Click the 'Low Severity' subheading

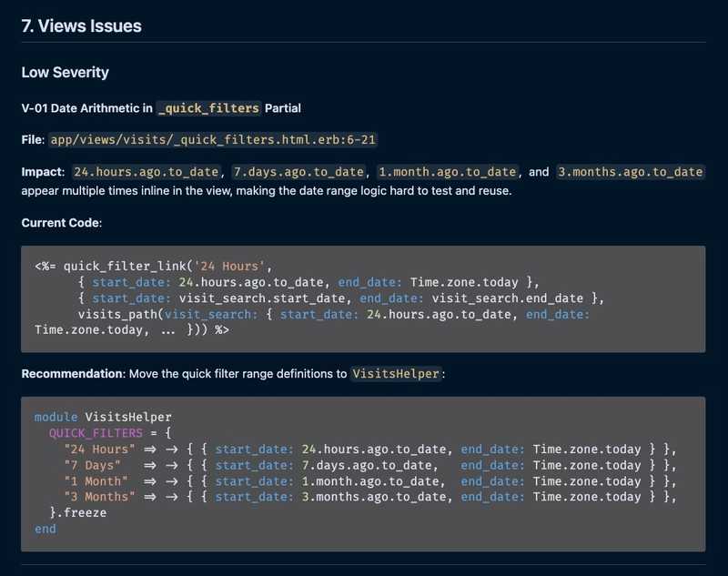(65, 73)
